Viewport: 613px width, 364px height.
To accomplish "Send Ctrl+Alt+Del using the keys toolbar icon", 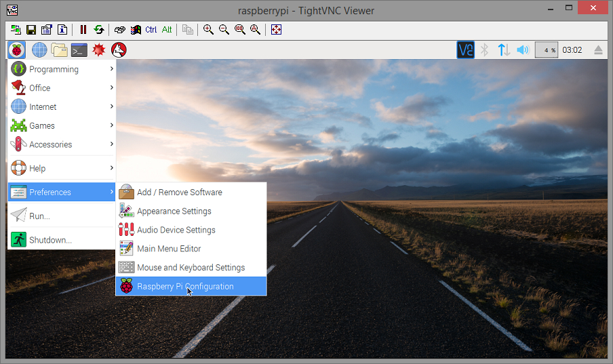I will (x=119, y=30).
